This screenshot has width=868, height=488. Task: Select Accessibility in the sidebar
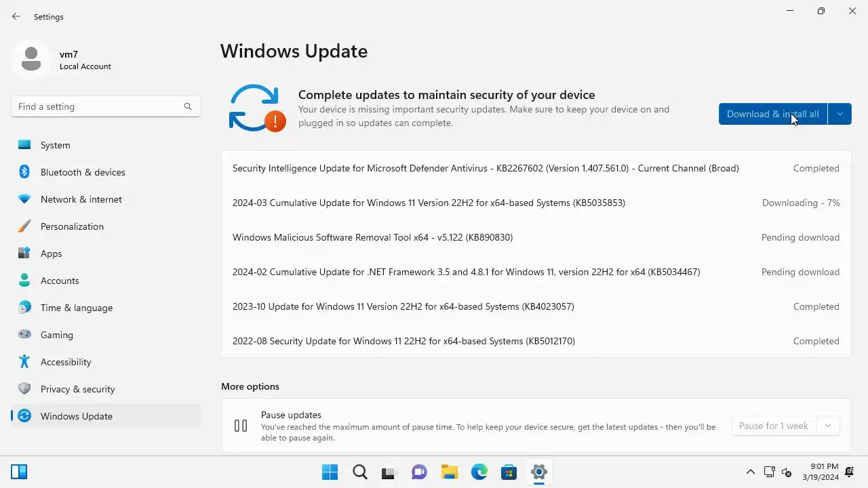106,362
